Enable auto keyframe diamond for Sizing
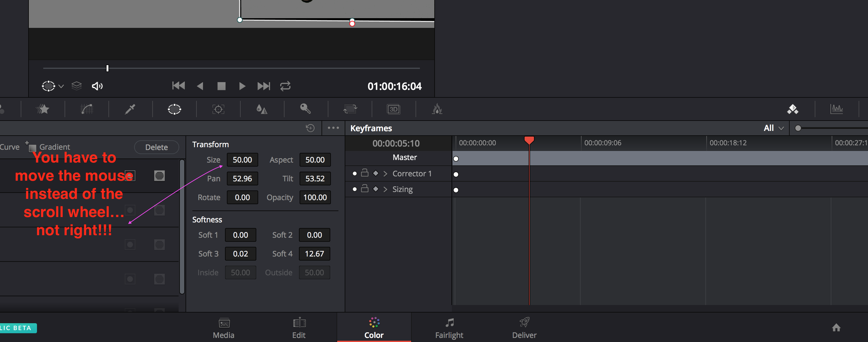The image size is (868, 342). click(x=376, y=189)
